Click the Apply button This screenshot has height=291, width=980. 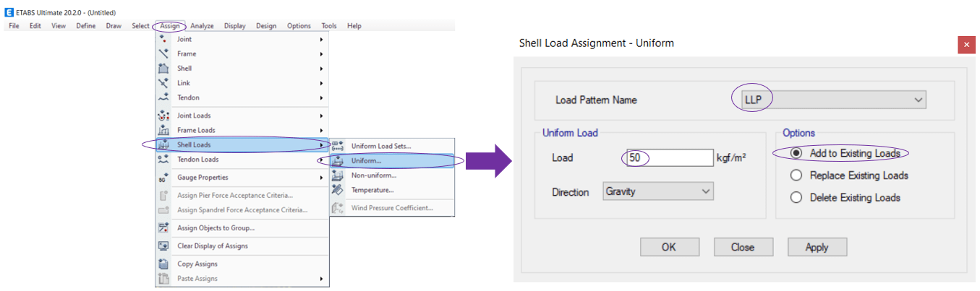(x=817, y=247)
